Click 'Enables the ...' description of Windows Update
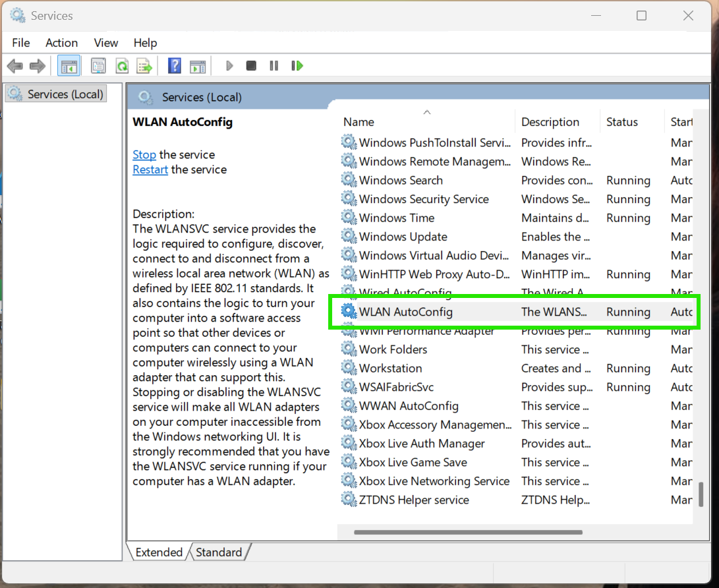The image size is (719, 588). click(x=556, y=237)
